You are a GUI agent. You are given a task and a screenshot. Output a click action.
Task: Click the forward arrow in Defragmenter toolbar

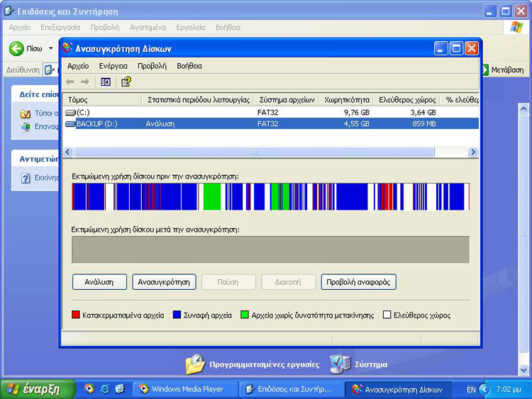tap(85, 82)
